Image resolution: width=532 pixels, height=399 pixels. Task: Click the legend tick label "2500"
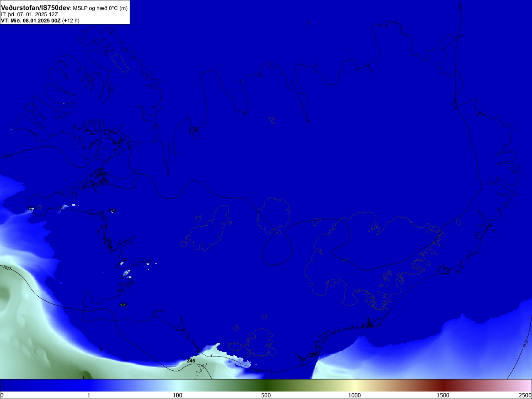525,395
